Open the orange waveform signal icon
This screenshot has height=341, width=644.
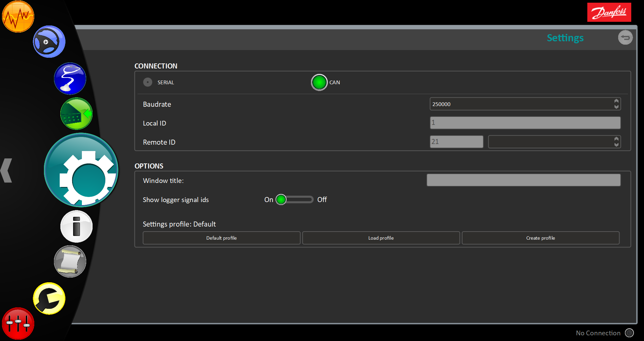[18, 16]
